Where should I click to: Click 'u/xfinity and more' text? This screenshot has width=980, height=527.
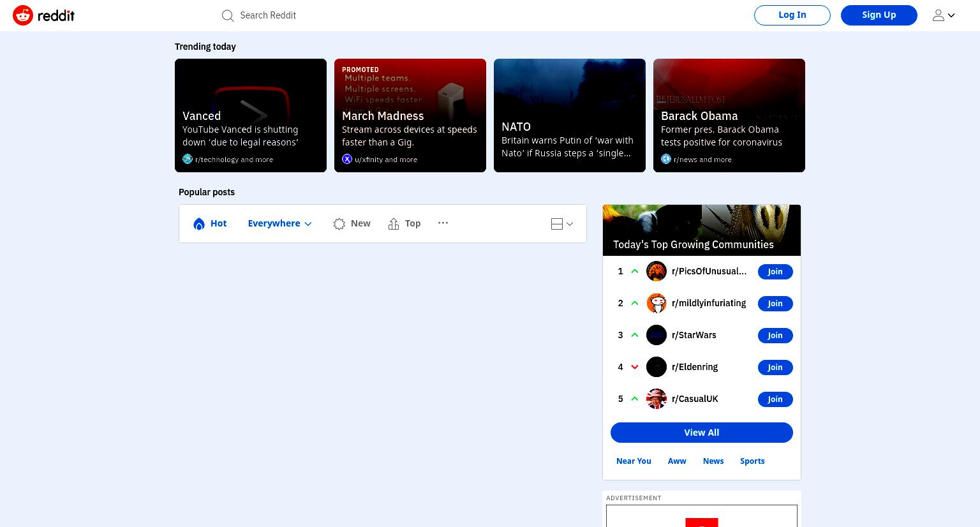386,160
